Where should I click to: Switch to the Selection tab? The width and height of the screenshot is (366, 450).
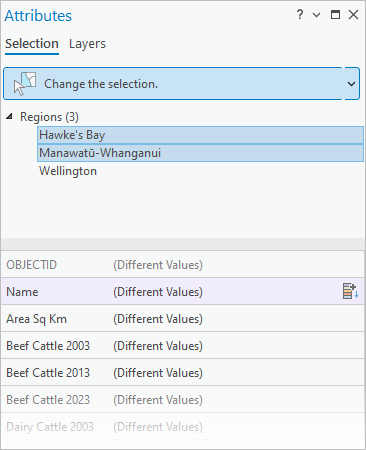click(32, 44)
